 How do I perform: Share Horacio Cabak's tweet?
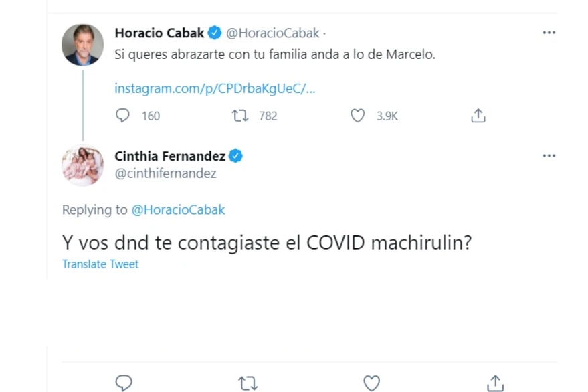[x=478, y=116]
